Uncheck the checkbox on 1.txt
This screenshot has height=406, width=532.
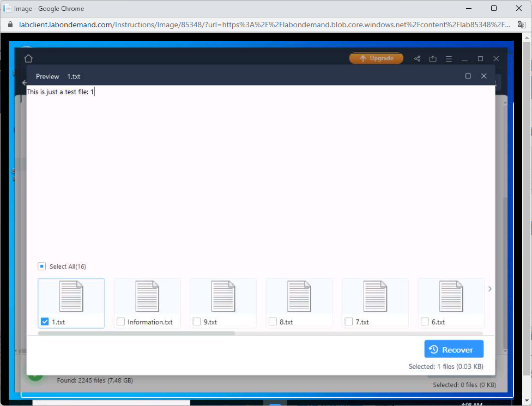[45, 321]
